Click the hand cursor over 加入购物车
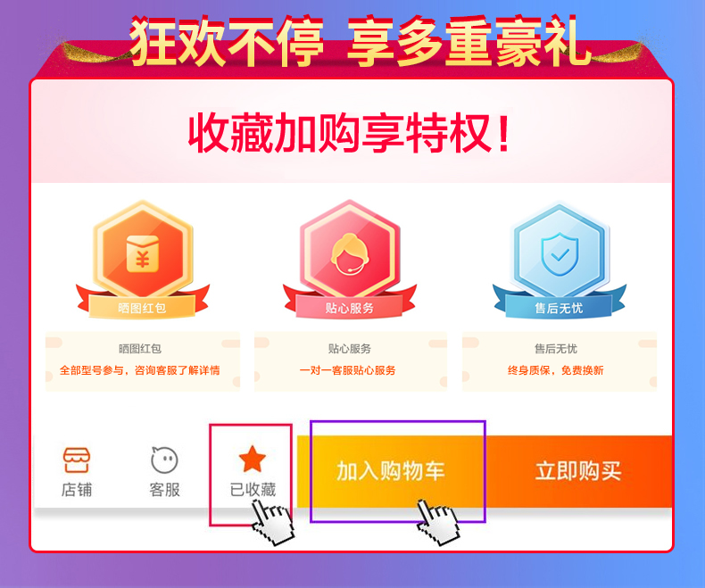Image resolution: width=705 pixels, height=588 pixels. [438, 522]
